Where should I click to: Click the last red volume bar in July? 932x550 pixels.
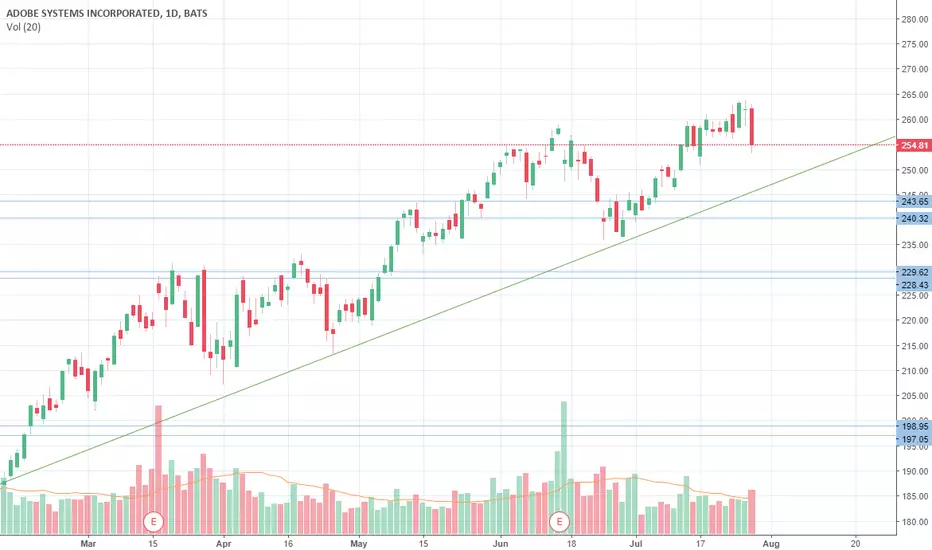pyautogui.click(x=752, y=512)
